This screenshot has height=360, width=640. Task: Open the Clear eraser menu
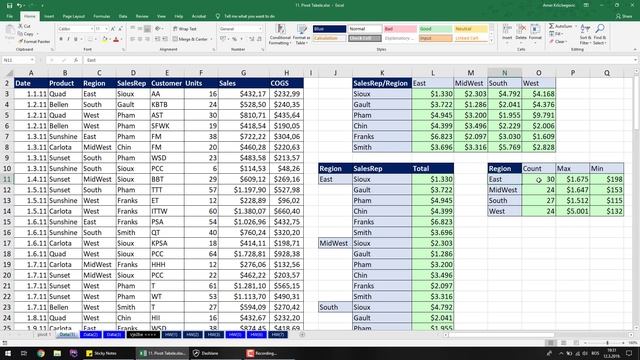[x=558, y=42]
